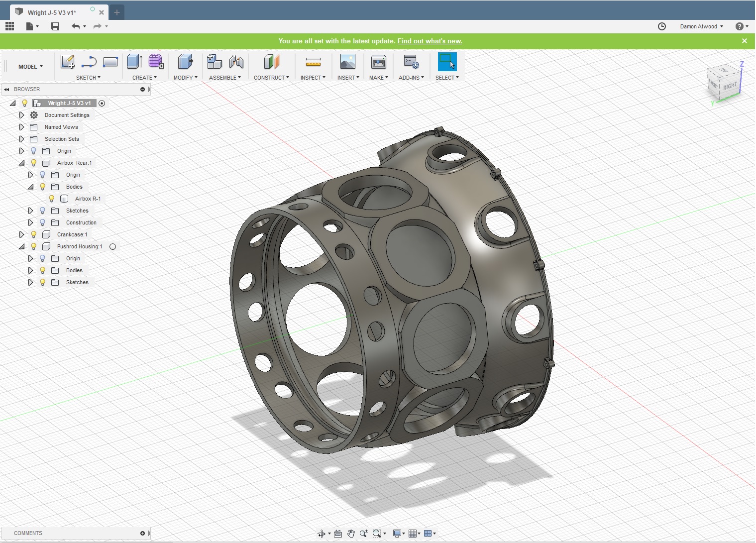Save the document with disk icon

tap(55, 26)
